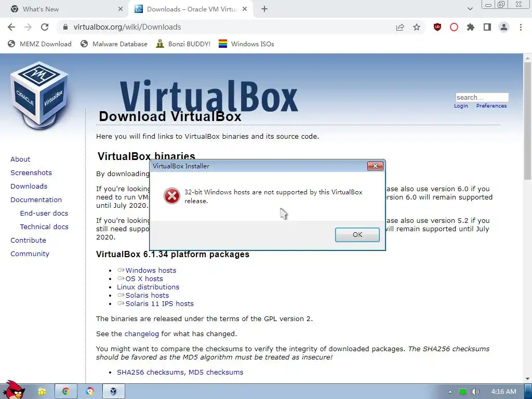Click the share page icon in address bar
Screen dimensions: 532x399
pos(400,27)
